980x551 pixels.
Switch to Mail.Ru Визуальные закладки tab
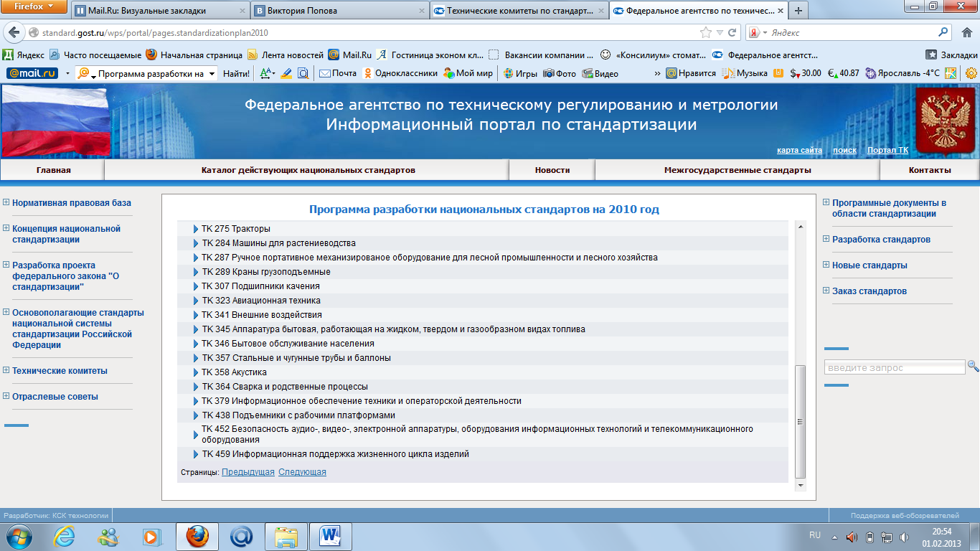159,11
